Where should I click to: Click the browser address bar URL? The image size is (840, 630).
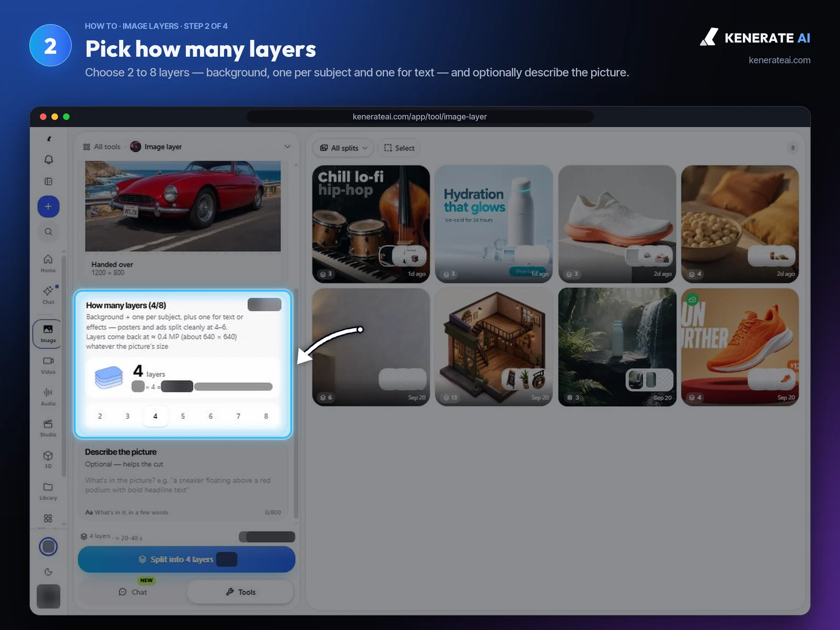(x=420, y=117)
